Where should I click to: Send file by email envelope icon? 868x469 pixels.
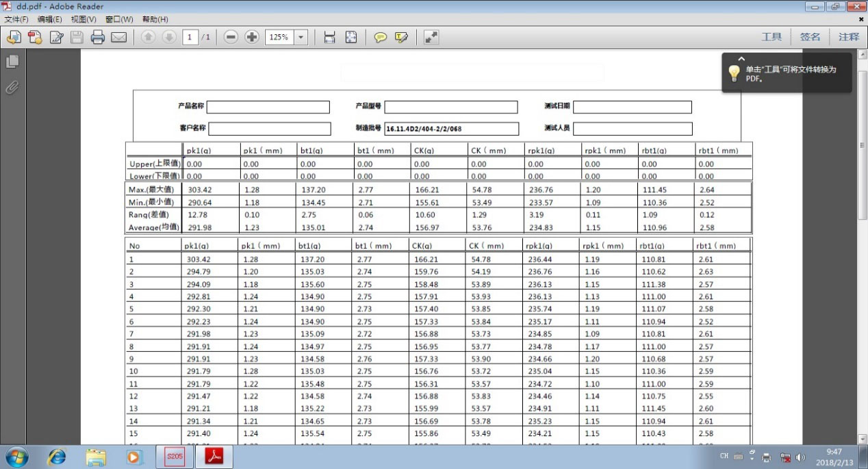(119, 37)
